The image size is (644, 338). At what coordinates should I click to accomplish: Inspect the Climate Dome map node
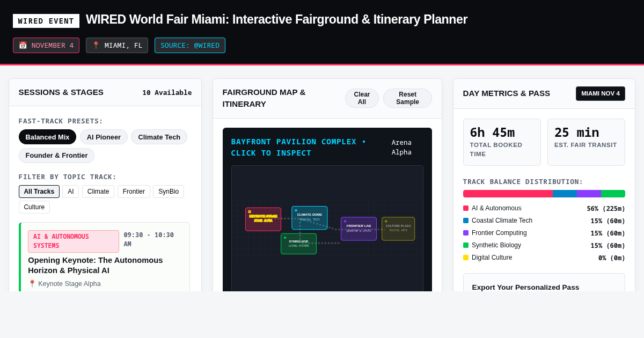pyautogui.click(x=310, y=218)
